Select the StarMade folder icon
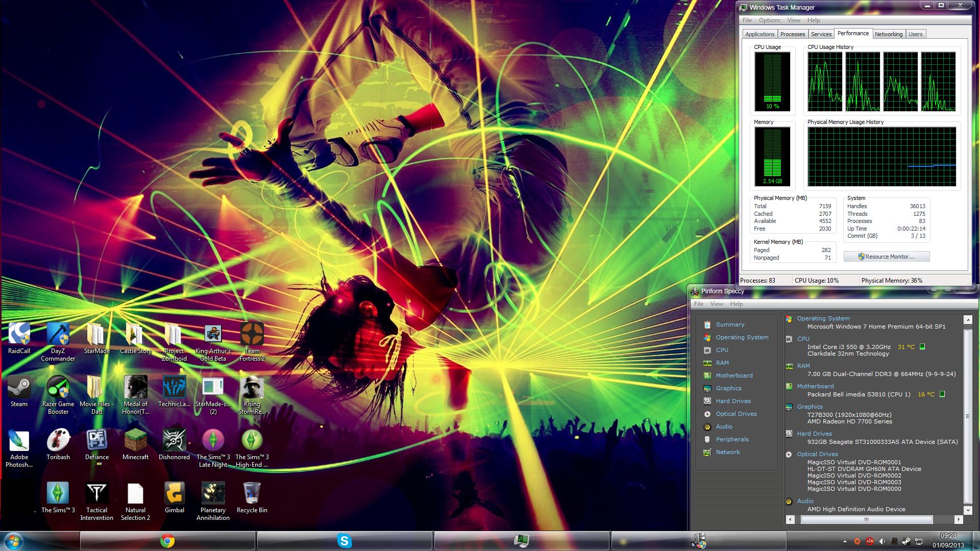The image size is (980, 551). pyautogui.click(x=97, y=338)
